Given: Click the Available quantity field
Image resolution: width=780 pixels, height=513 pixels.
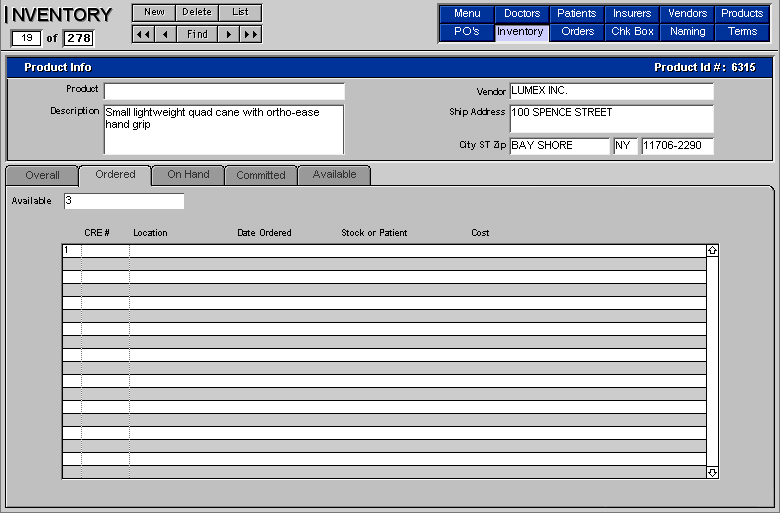Looking at the screenshot, I should [124, 201].
